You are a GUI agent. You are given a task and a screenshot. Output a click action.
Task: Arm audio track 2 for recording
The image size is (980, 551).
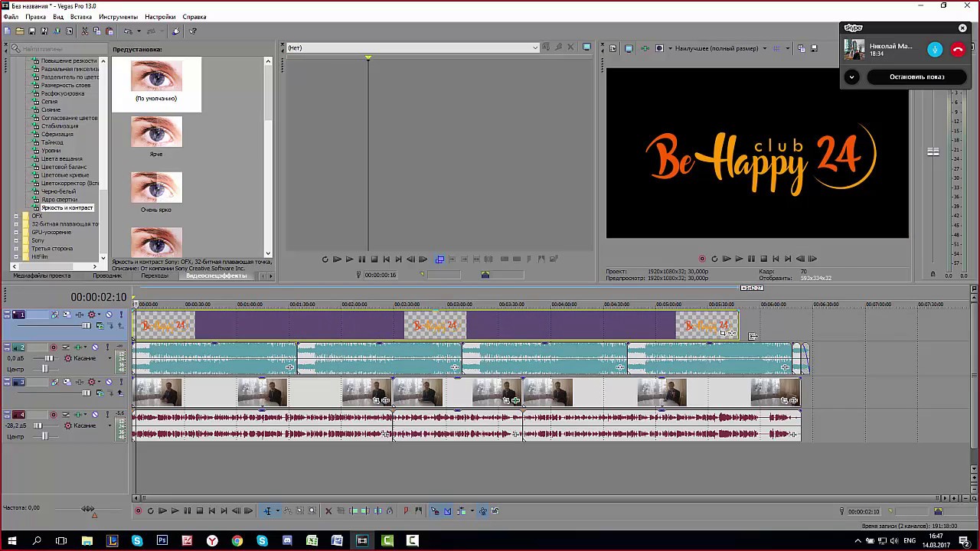point(54,347)
